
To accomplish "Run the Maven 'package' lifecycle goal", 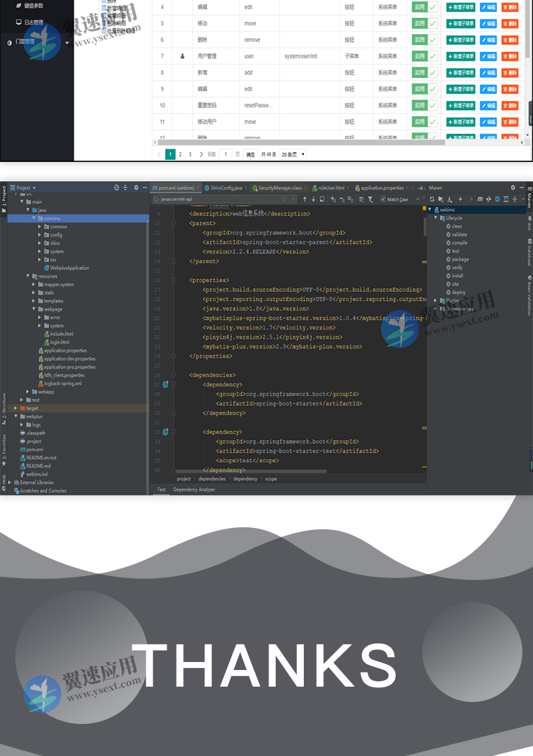I will 460,259.
